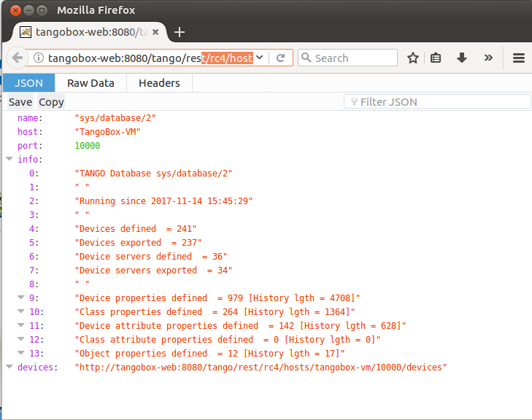Click "TANGO Database sys/database/2" string
Viewport: 532px width, 420px height.
coord(153,174)
